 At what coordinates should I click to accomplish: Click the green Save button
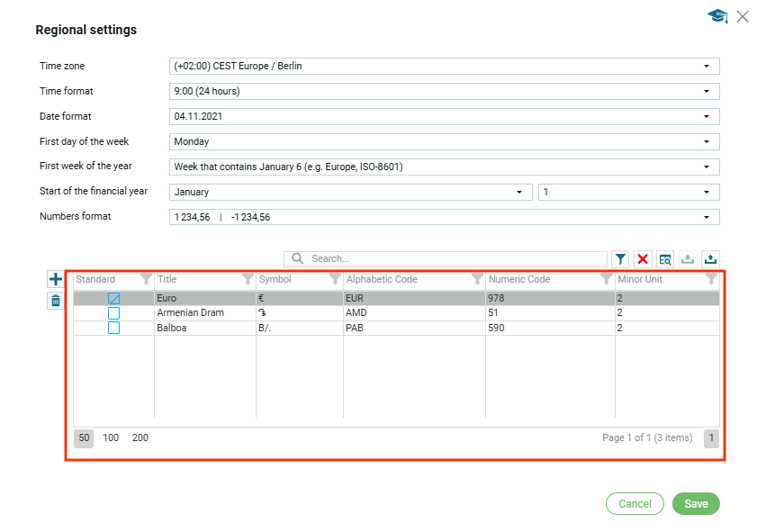tap(696, 504)
